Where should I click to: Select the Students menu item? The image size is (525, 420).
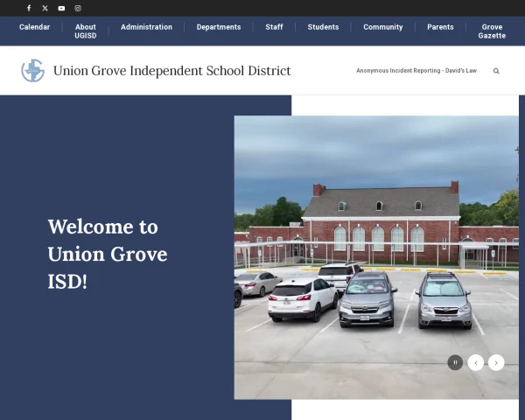point(323,27)
